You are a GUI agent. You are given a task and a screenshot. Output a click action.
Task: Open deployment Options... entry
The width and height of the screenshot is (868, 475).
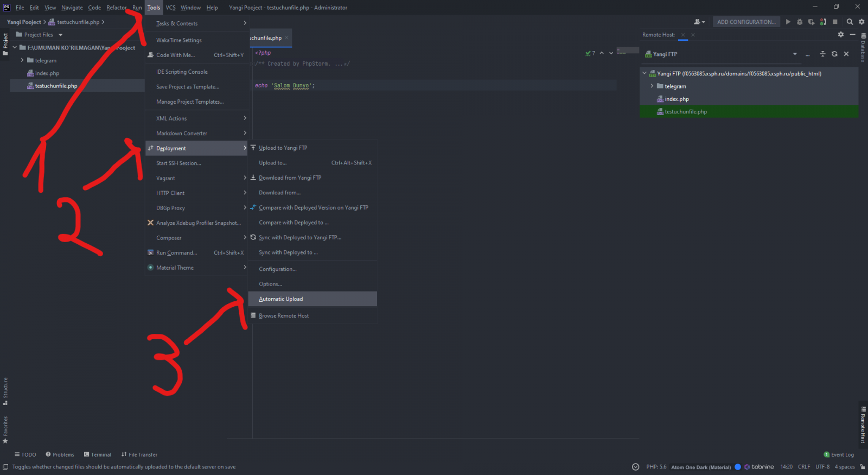pyautogui.click(x=312, y=284)
